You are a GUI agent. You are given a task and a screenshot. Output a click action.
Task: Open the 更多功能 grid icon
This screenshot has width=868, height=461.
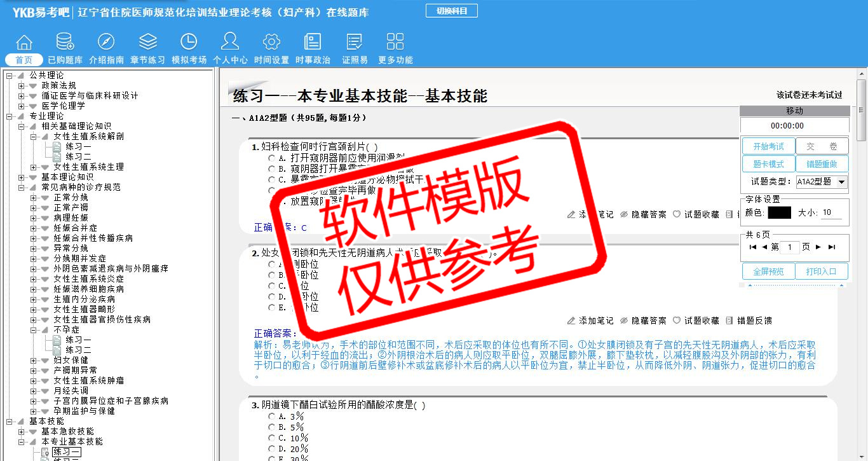coord(395,42)
